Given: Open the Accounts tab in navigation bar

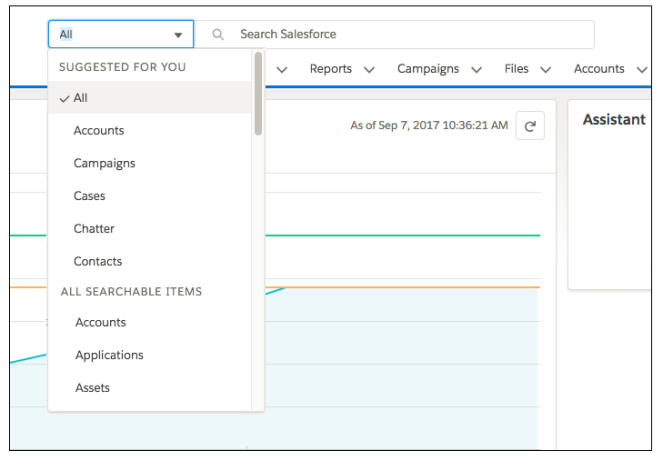Looking at the screenshot, I should click(599, 69).
